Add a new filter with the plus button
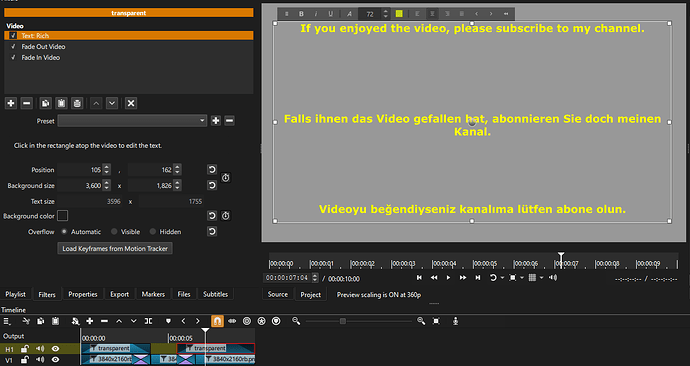 (11, 103)
